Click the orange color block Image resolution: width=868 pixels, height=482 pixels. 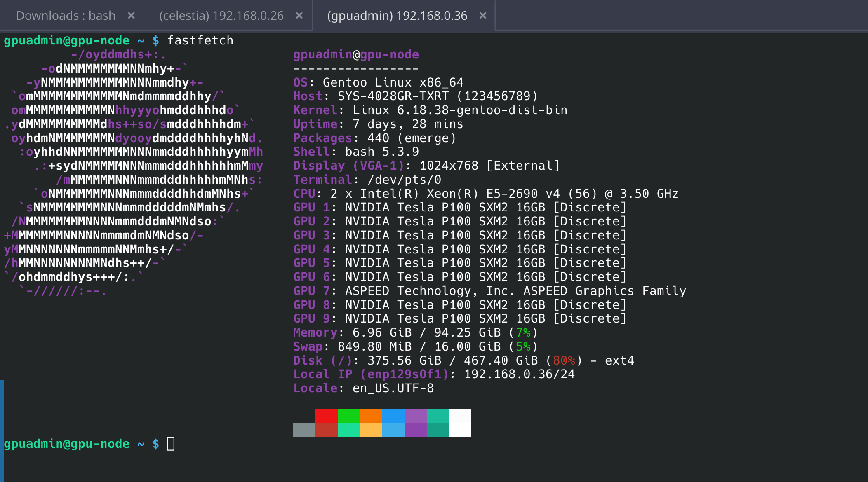371,416
